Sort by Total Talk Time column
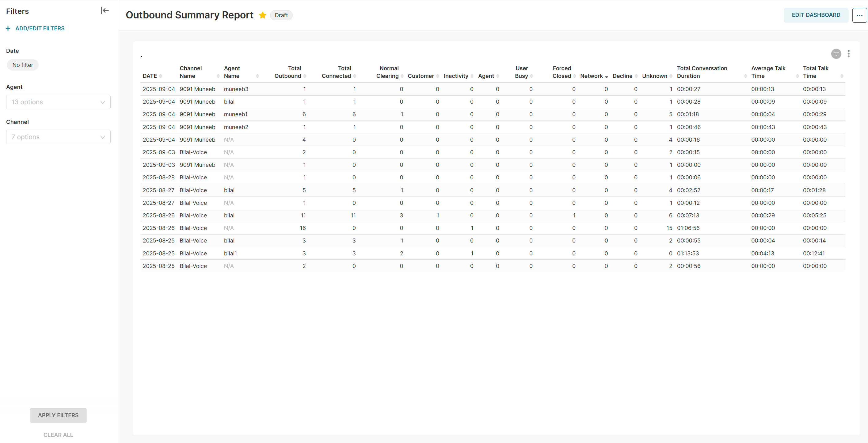868x443 pixels. tap(841, 76)
